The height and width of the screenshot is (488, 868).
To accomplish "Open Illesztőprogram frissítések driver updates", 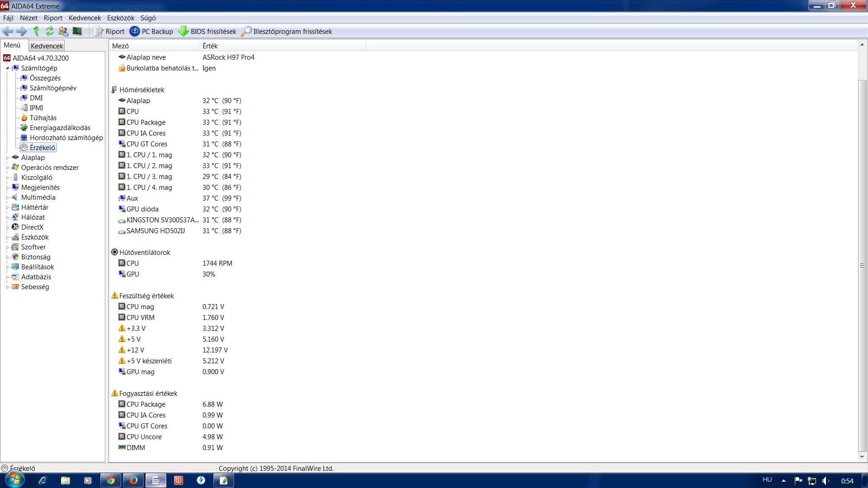I will point(287,31).
